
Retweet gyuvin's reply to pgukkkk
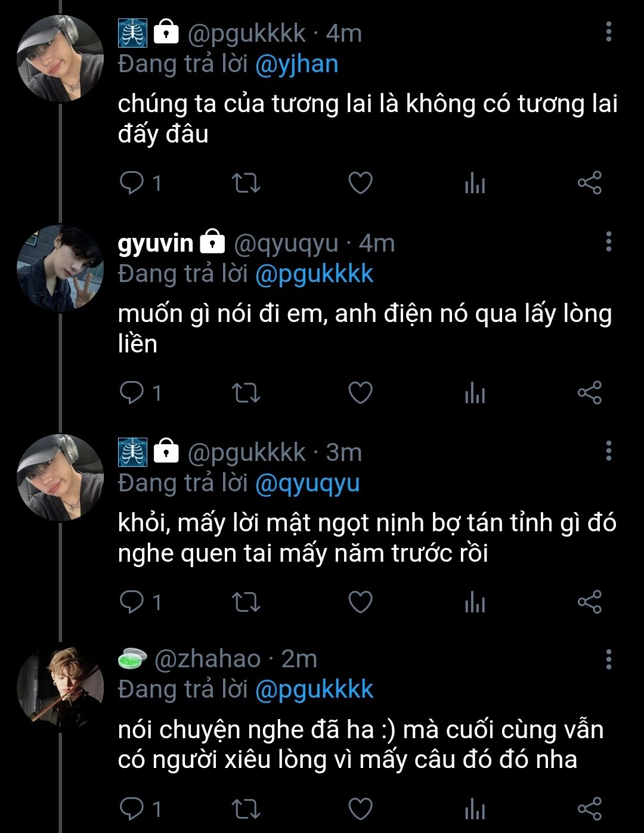coord(246,393)
